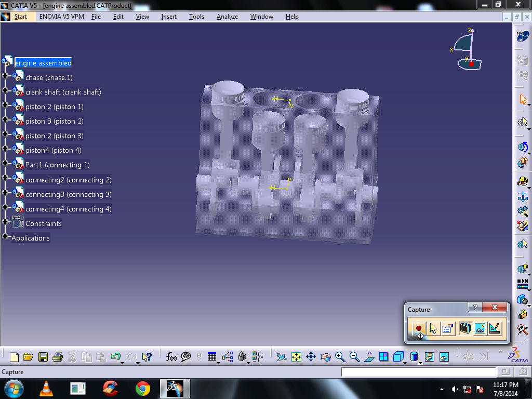The image size is (532, 399).
Task: Click the volume icon in system tray
Action: [x=454, y=389]
